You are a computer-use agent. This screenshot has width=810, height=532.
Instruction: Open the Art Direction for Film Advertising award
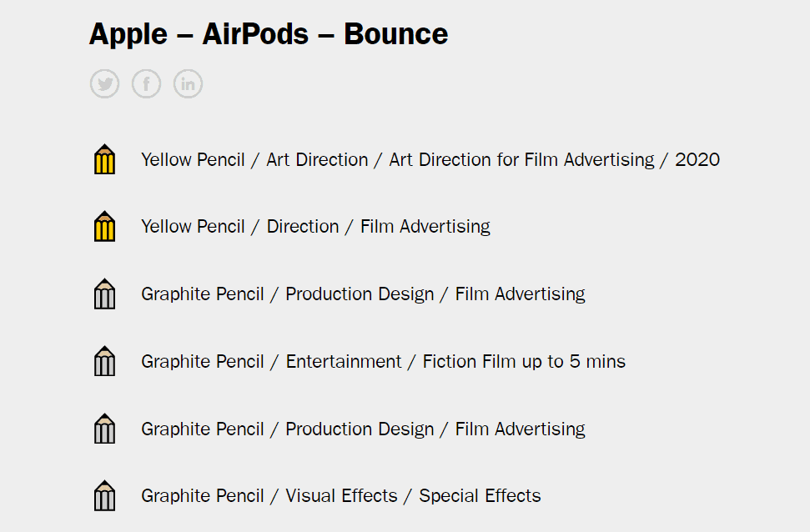[x=430, y=159]
